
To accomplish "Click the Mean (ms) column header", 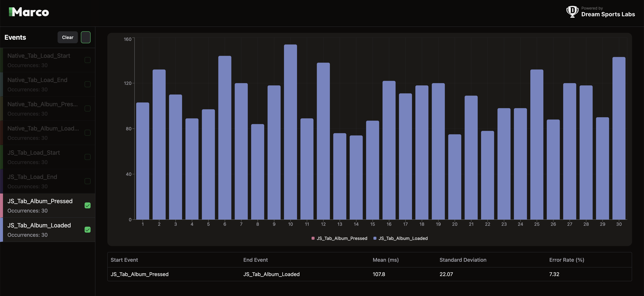I will (386, 260).
